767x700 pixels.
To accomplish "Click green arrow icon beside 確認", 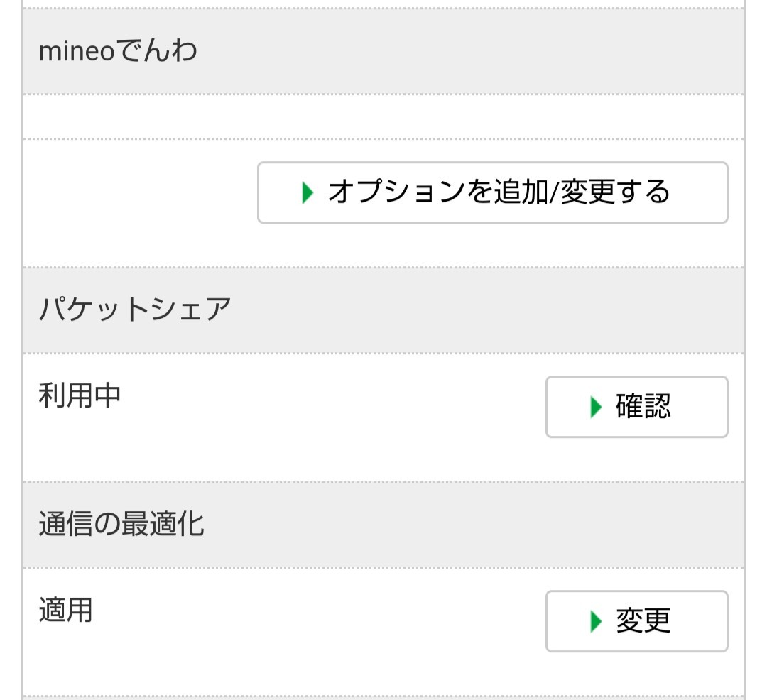I will [x=596, y=407].
